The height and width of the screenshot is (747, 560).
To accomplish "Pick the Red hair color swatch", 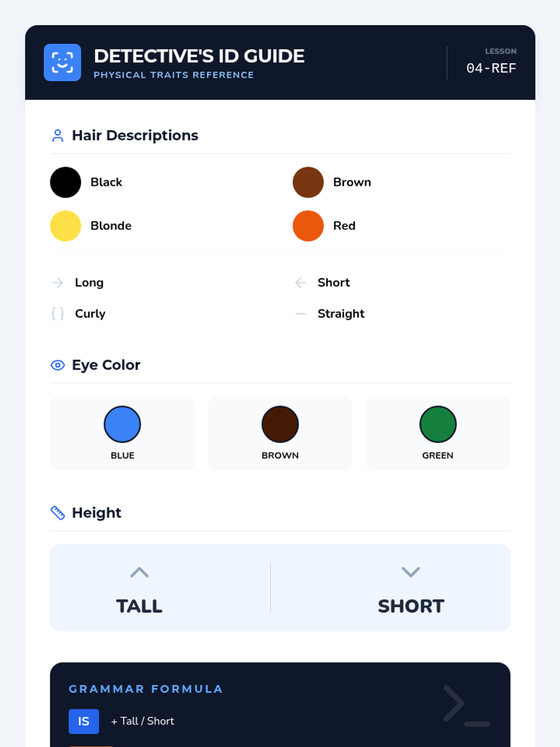I will click(x=308, y=226).
